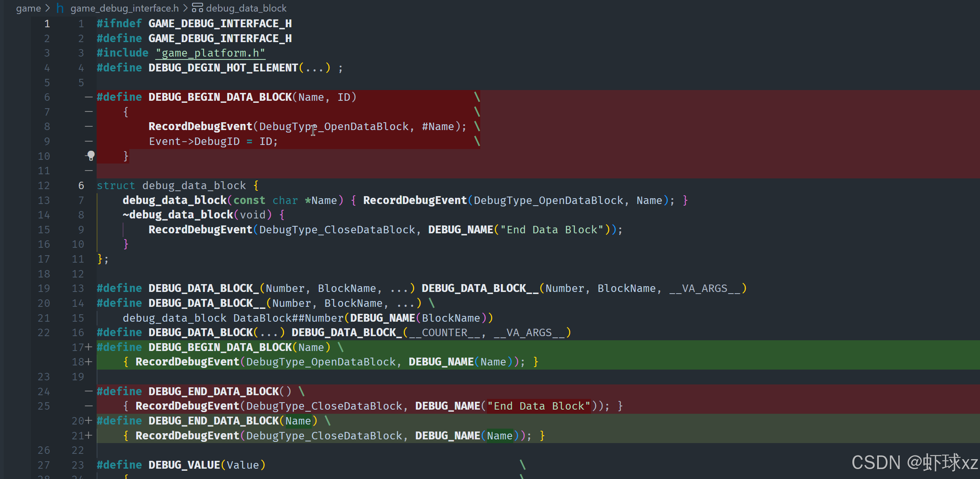This screenshot has width=980, height=479.
Task: Click original line number 12 in gutter
Action: coord(44,185)
